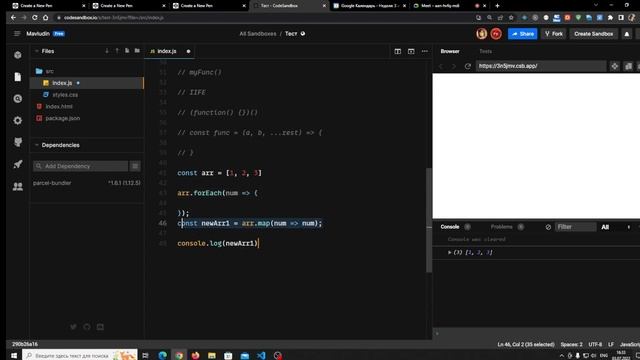Switch to the Browser tab
This screenshot has width=640, height=360.
pos(450,51)
